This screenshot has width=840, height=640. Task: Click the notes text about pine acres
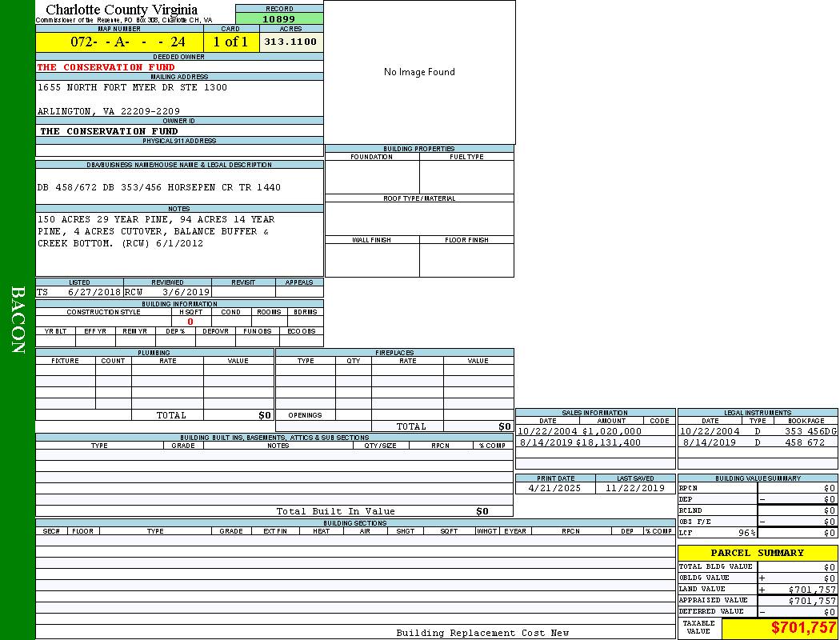tap(156, 231)
